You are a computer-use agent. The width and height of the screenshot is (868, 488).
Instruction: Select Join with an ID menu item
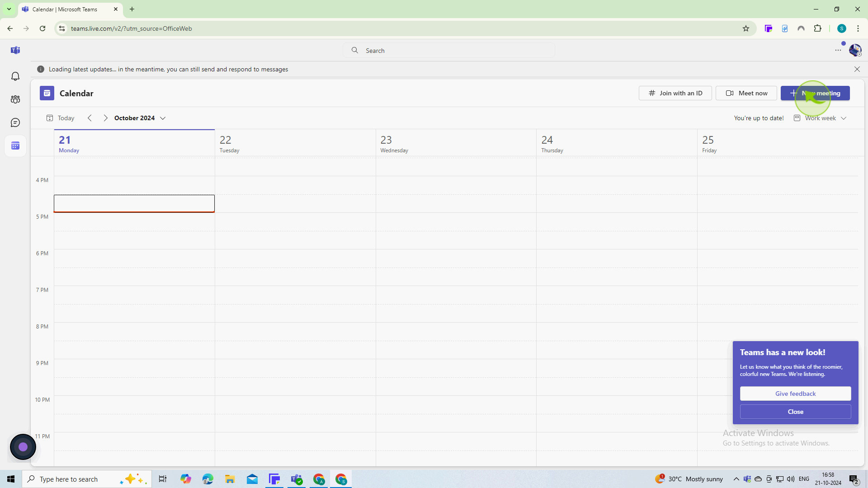tap(675, 93)
